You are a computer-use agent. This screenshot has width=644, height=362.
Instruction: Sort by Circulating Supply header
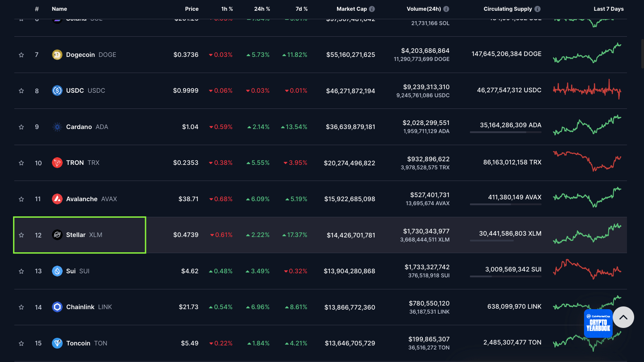point(508,9)
